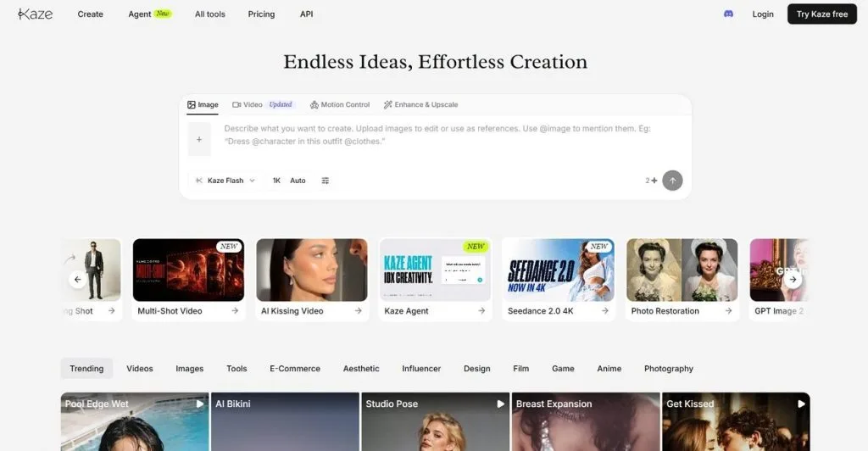Viewport: 868px width, 451px height.
Task: Switch to the Video tab
Action: [264, 104]
